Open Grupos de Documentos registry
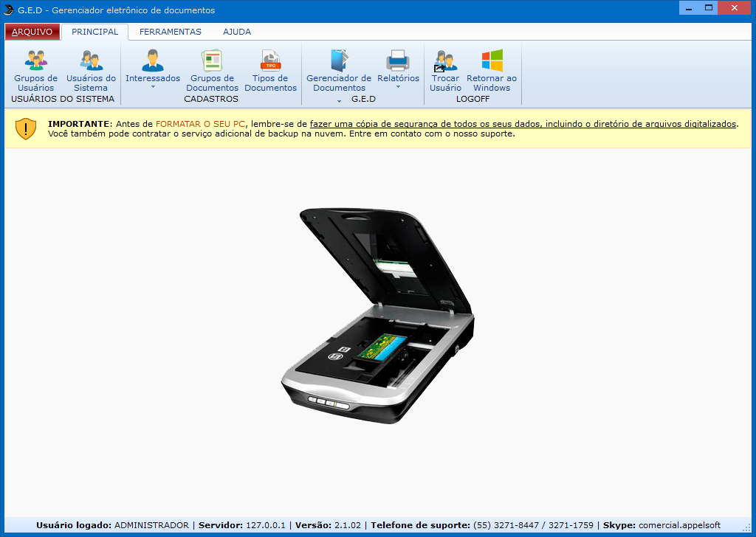Viewport: 756px width, 537px height. [x=212, y=61]
